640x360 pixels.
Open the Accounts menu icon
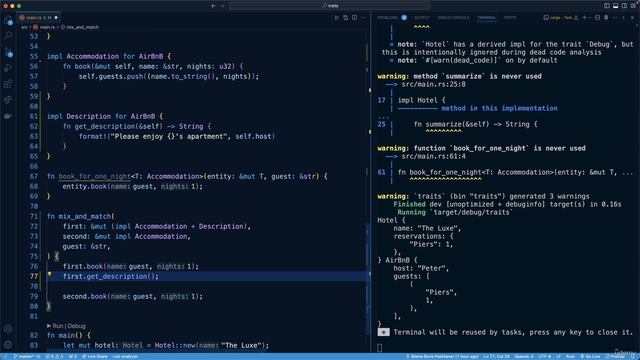(8, 329)
